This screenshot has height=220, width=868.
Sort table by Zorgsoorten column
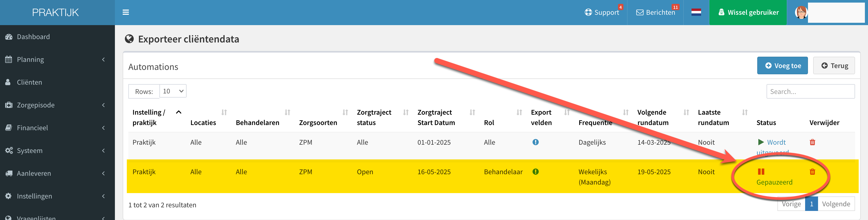click(x=345, y=113)
